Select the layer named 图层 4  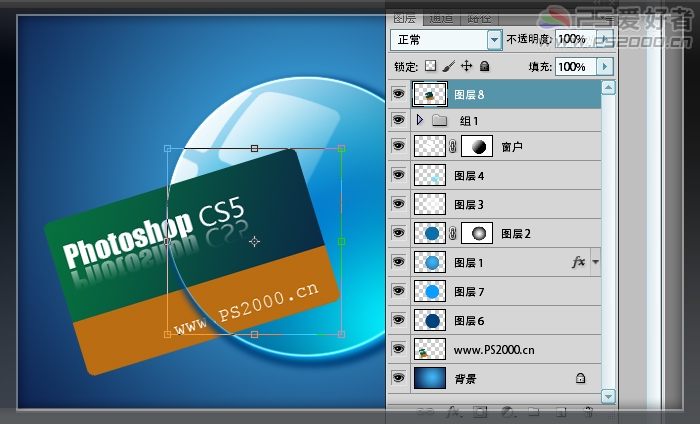(x=469, y=176)
